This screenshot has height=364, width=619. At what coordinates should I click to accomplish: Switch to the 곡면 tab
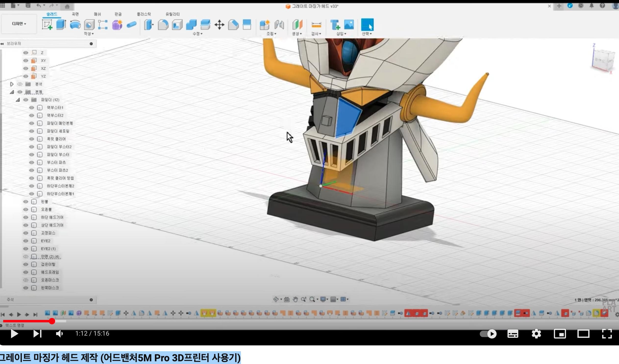[x=75, y=14]
